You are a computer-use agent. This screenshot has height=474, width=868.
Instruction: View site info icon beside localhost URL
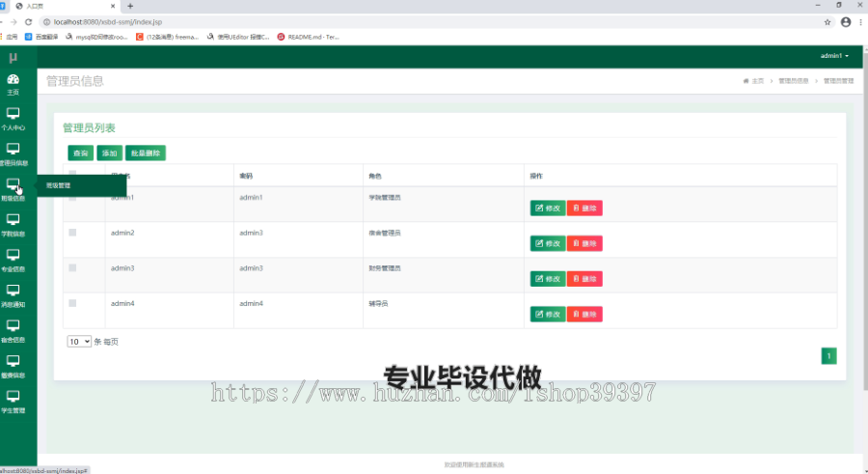click(x=47, y=22)
